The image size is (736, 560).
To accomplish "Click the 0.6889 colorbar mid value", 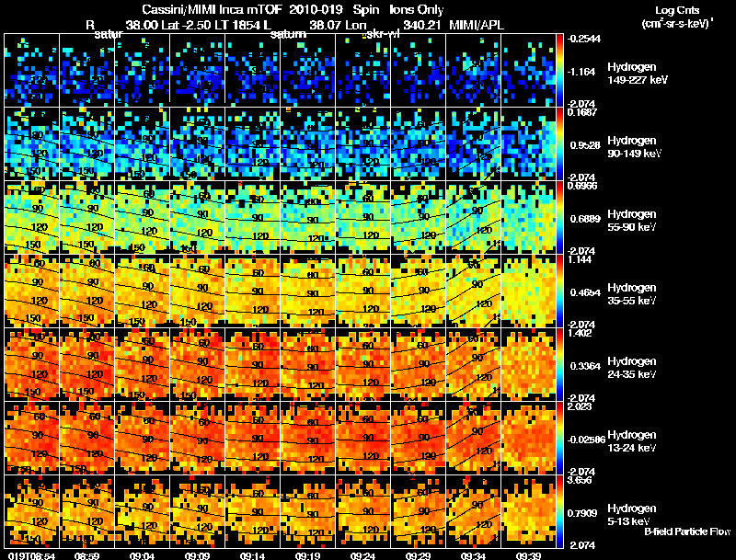I will pos(585,219).
